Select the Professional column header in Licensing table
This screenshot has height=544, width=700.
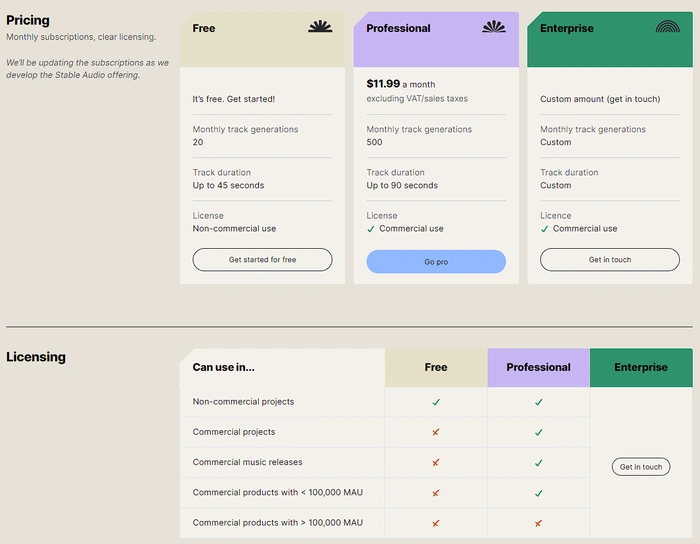coord(539,367)
